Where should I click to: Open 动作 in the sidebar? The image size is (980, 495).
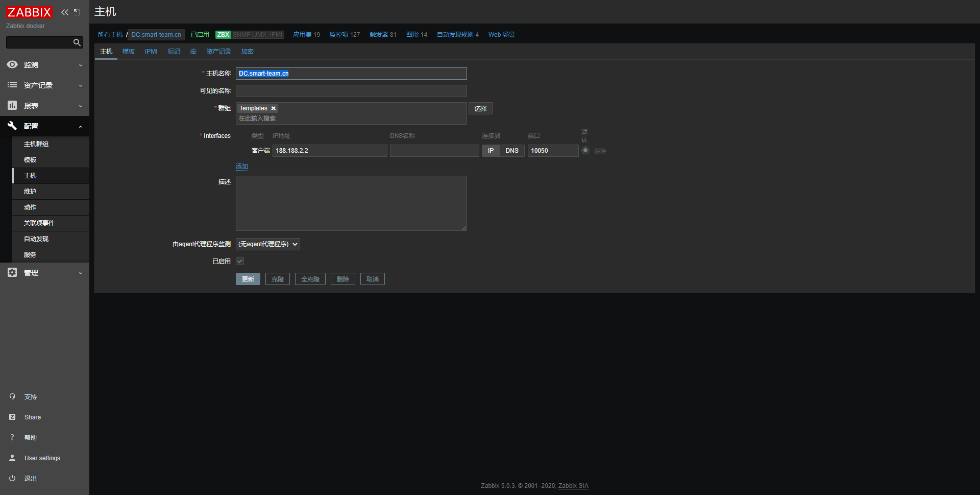[51, 207]
